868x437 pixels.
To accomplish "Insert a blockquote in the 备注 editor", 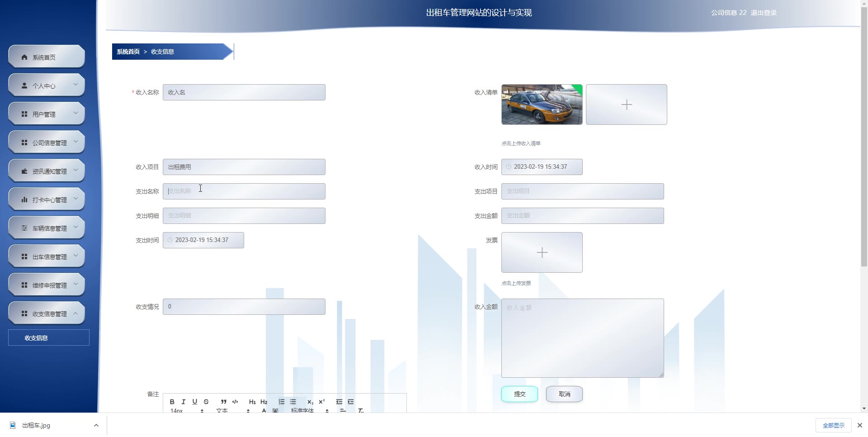I will click(223, 402).
